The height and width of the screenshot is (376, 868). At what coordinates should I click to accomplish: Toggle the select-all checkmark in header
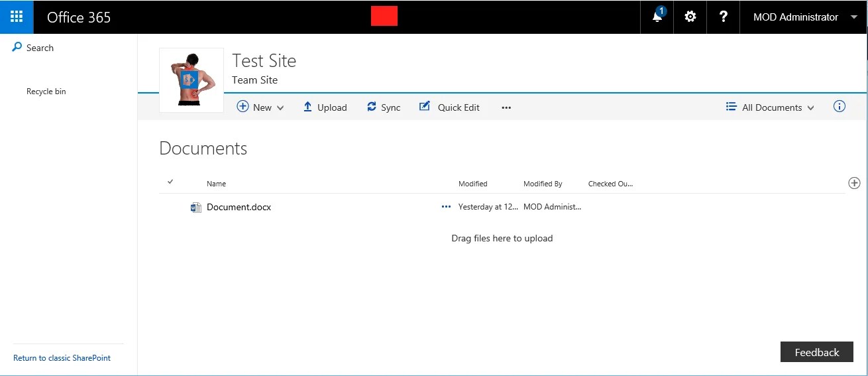(x=170, y=182)
